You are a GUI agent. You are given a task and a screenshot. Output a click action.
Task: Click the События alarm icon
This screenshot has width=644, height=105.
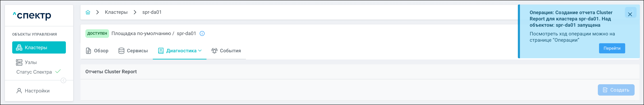click(214, 51)
